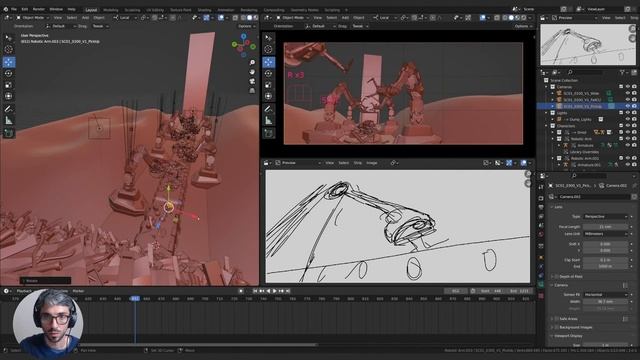Select the Cursor tool in left viewport toolbar

(x=9, y=49)
